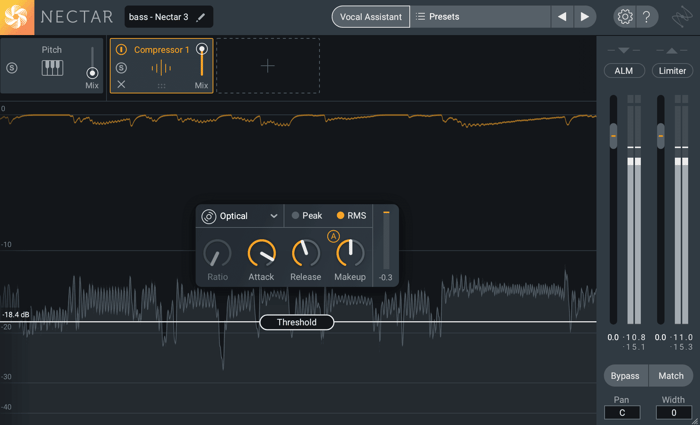
Task: Click the Nectar orange logo icon
Action: click(x=17, y=17)
